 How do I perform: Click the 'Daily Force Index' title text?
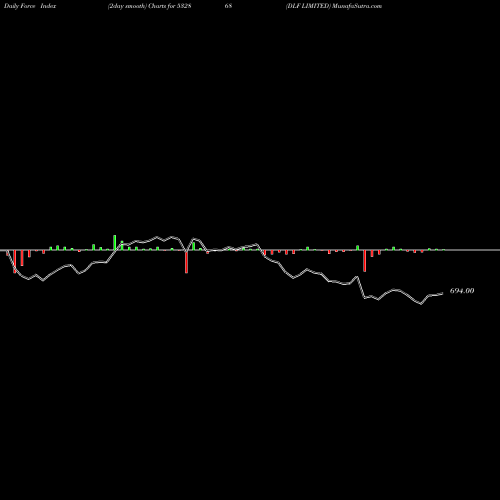pyautogui.click(x=30, y=6)
